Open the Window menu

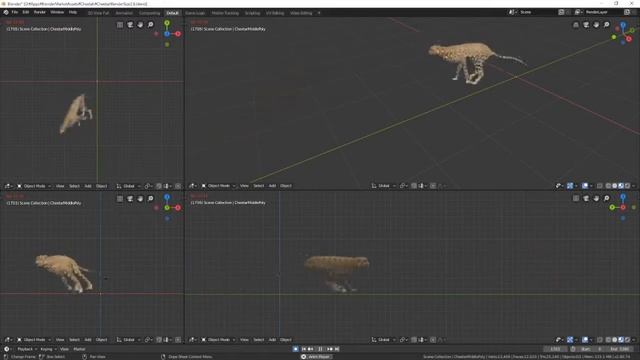[x=57, y=13]
